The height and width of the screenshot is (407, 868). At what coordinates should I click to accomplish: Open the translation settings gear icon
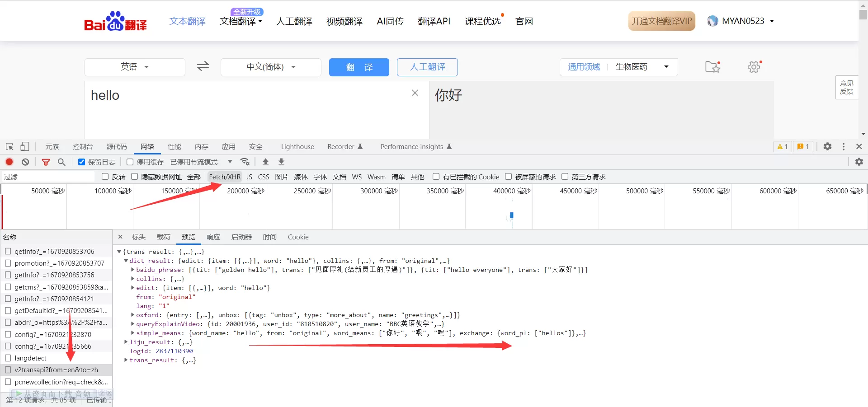click(754, 67)
